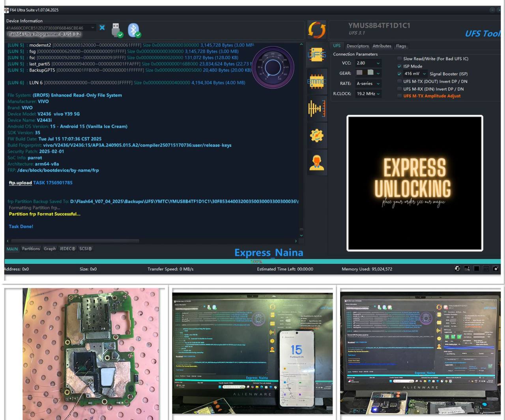Click the USB connection status icon

coord(117,30)
